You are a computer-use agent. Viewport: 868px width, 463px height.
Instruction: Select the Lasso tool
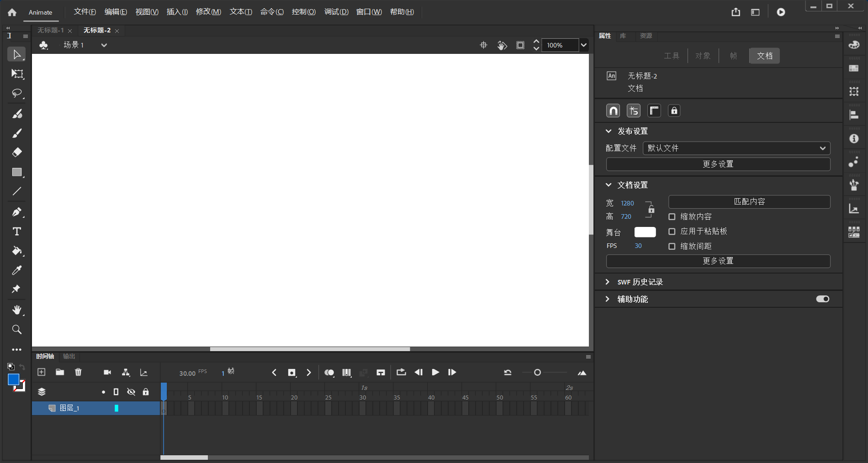click(x=17, y=94)
